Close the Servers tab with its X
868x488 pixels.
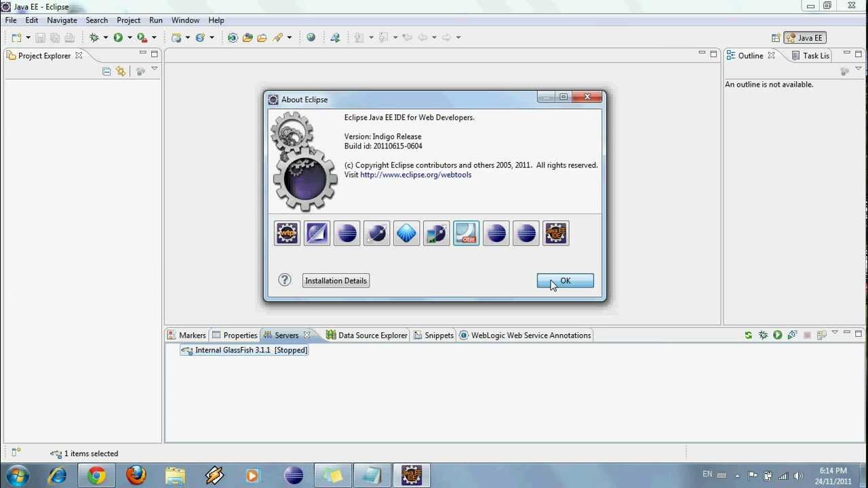click(x=307, y=335)
